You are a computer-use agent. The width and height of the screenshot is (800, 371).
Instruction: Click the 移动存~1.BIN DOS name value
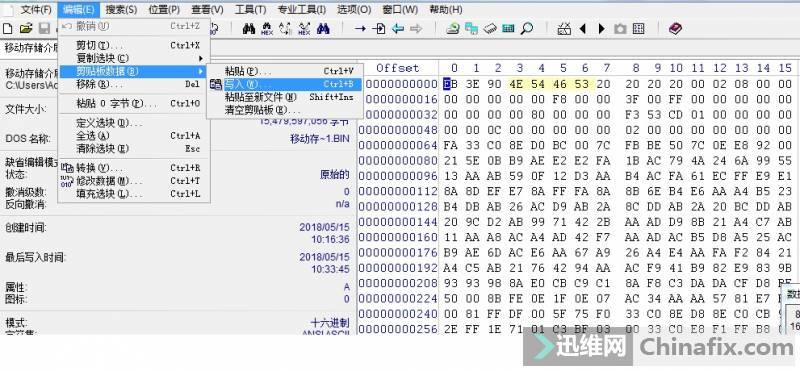click(320, 138)
